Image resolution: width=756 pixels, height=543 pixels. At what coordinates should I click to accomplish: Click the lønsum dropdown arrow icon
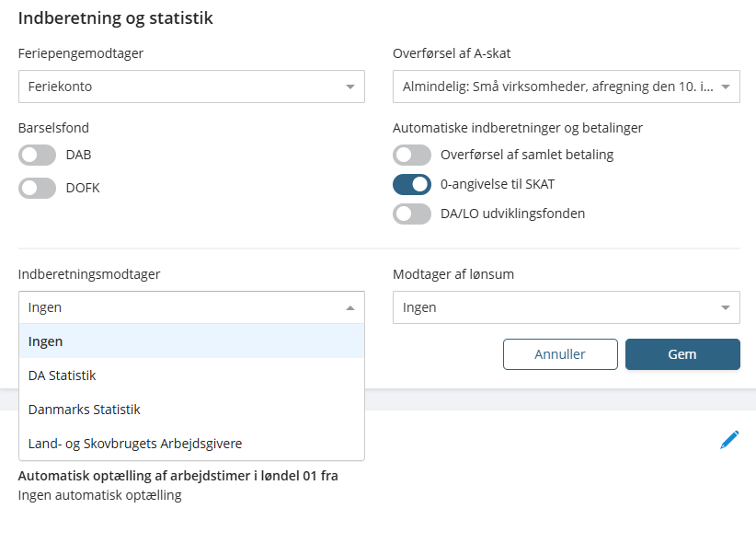(x=725, y=308)
